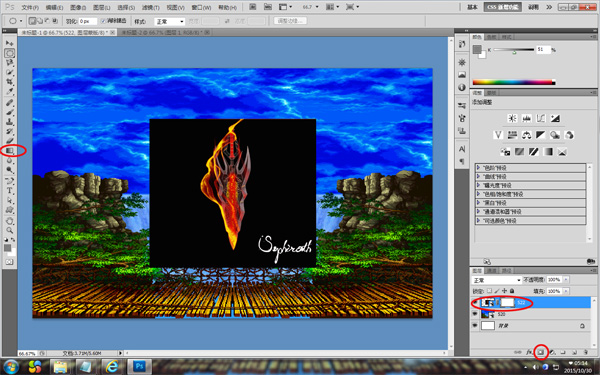Choose the Move tool
This screenshot has height=375, width=600.
(x=10, y=43)
